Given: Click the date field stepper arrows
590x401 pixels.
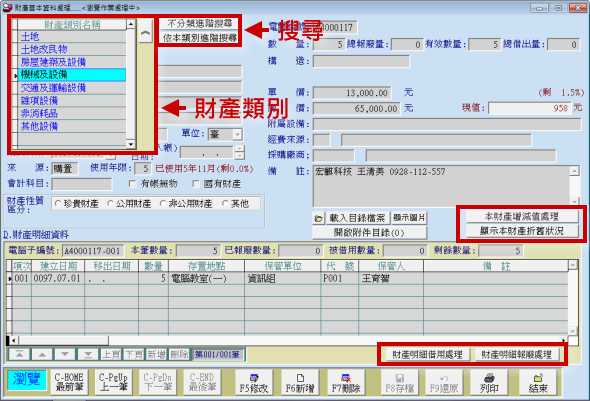Looking at the screenshot, I should click(x=239, y=152).
